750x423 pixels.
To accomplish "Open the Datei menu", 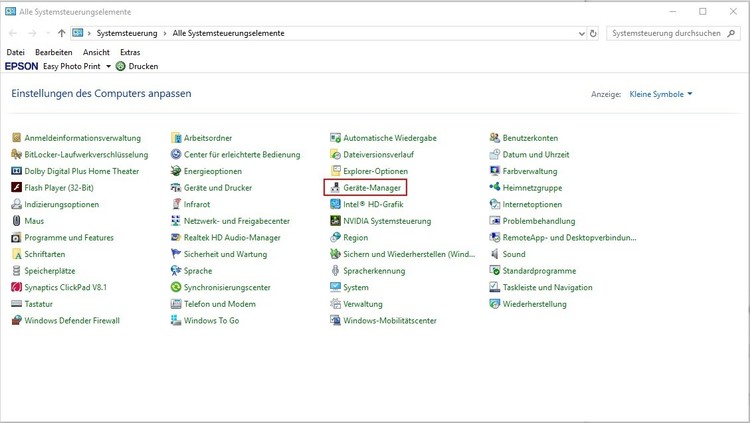I will pos(15,52).
